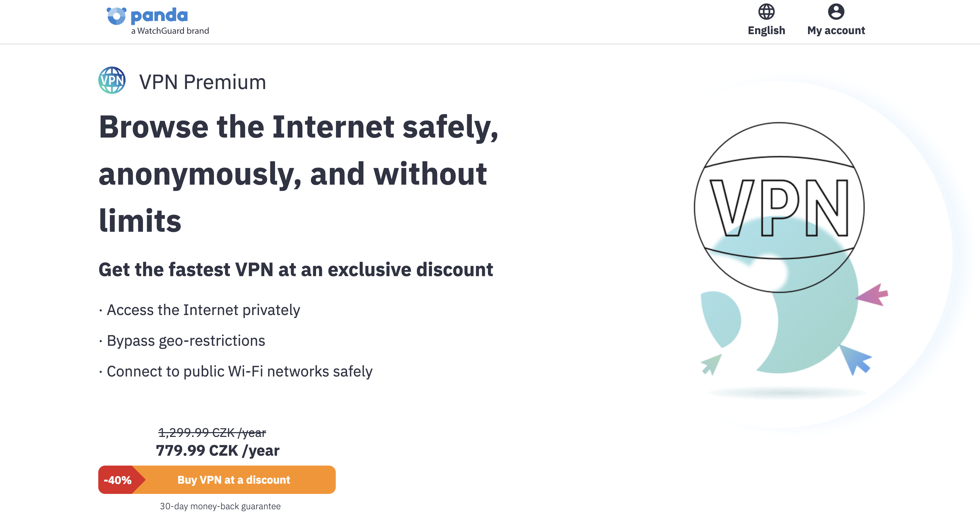Image resolution: width=980 pixels, height=512 pixels.
Task: Open the English language selector
Action: pyautogui.click(x=766, y=30)
